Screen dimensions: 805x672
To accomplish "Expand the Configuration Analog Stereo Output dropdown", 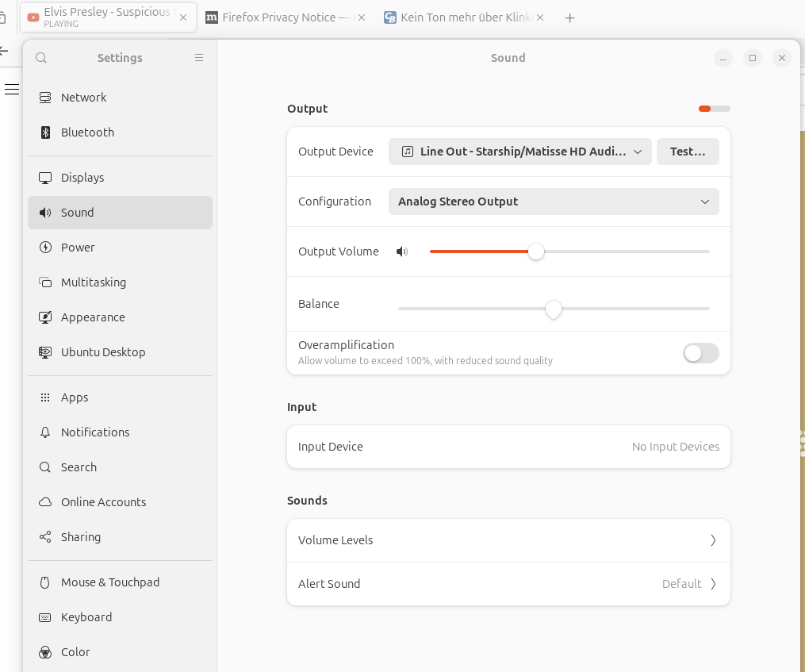I will (x=553, y=202).
